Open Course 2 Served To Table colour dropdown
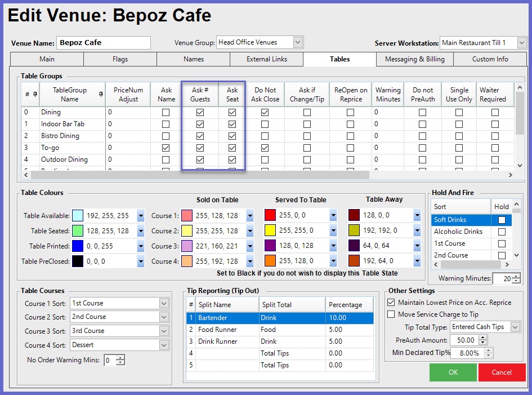532x395 pixels. click(x=333, y=230)
